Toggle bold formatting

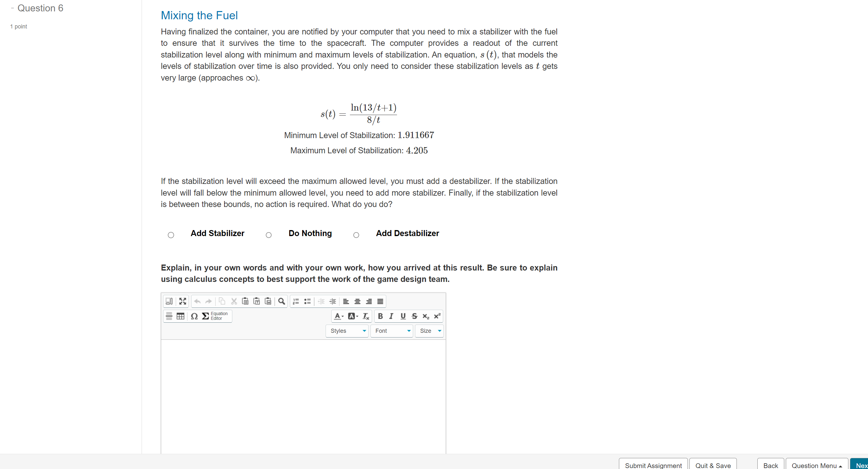380,316
